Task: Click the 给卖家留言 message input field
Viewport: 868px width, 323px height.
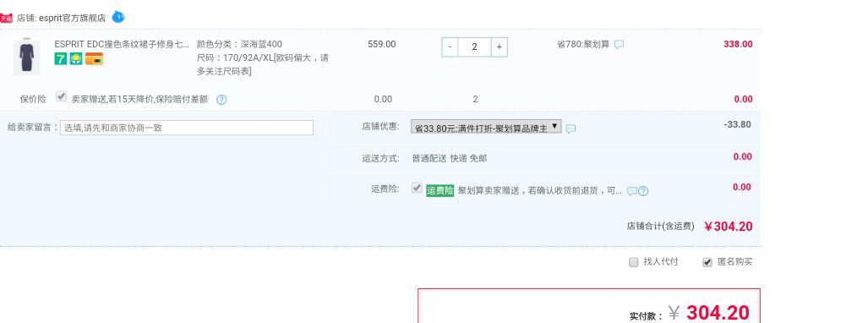Action: [x=187, y=128]
